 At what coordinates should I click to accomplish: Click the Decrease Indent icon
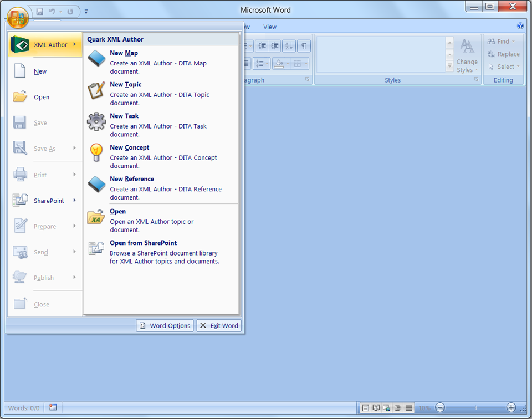tap(262, 45)
